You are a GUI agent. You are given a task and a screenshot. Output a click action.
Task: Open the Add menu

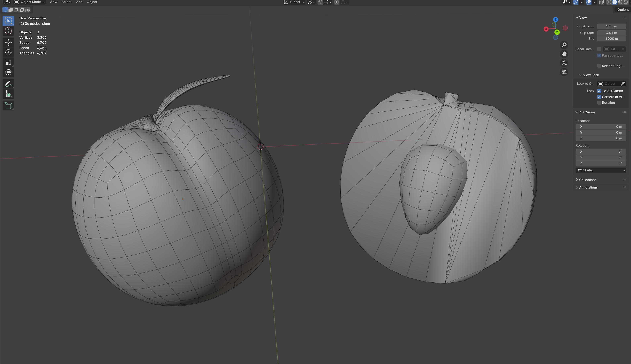79,2
